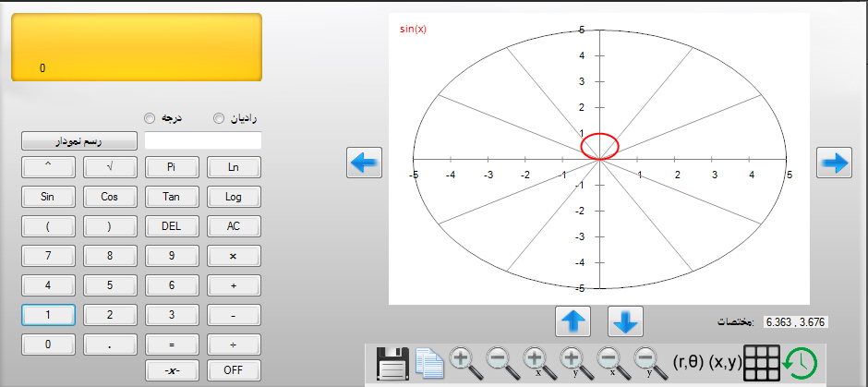
Task: Click the green history clock icon
Action: click(800, 363)
